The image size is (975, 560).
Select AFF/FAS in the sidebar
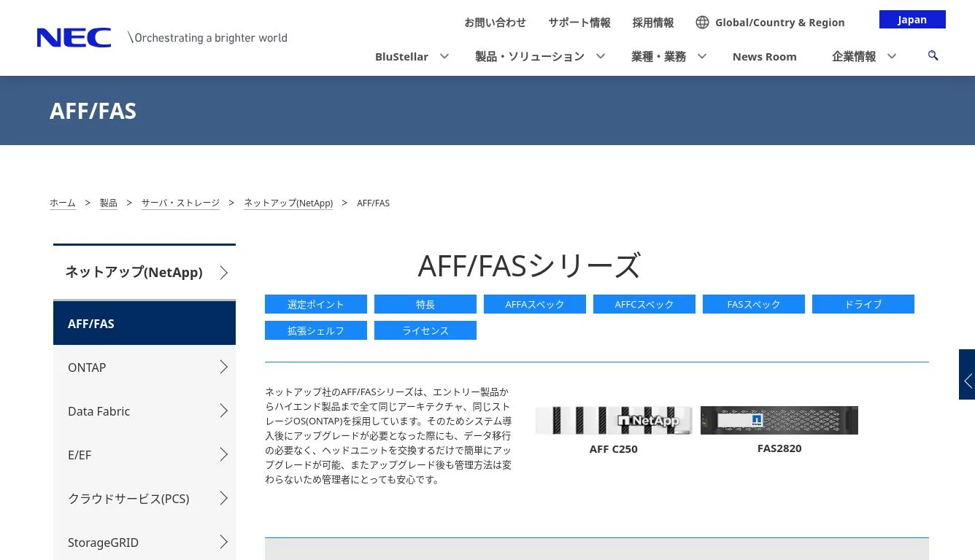click(x=144, y=323)
